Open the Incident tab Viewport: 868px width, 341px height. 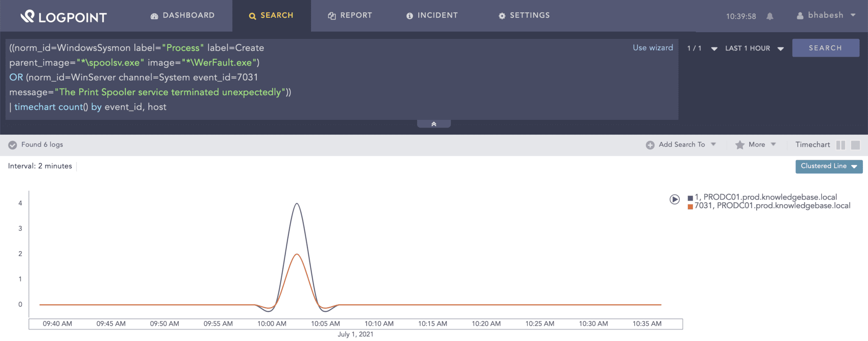(432, 16)
